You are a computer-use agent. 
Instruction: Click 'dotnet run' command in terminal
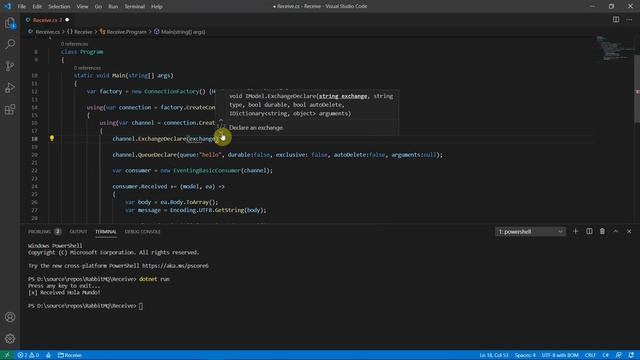click(x=154, y=279)
